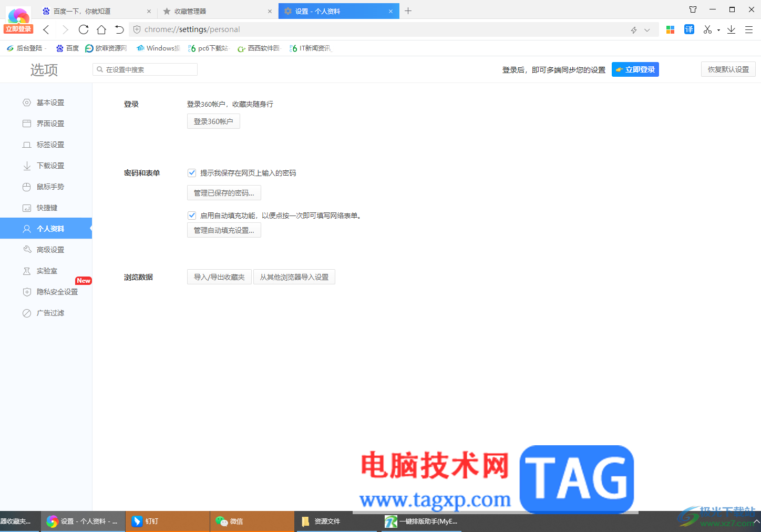Click the 登录360帐户，收藏夹随身行 text

pyautogui.click(x=230, y=104)
